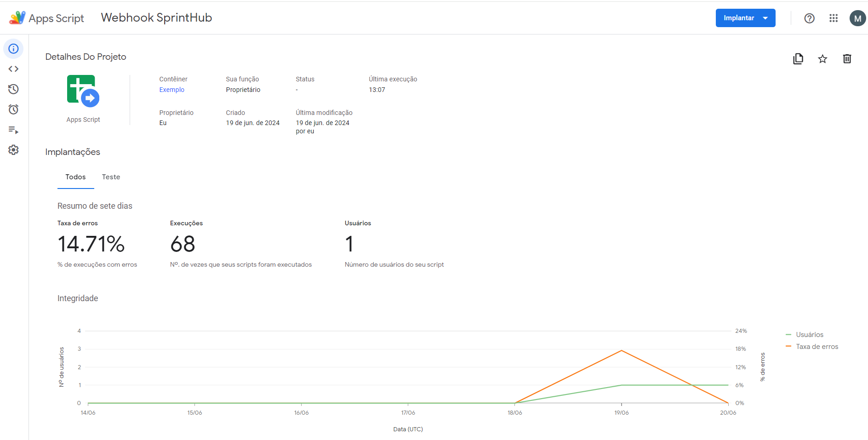868x440 pixels.
Task: Open project history icon in sidebar
Action: 13,89
